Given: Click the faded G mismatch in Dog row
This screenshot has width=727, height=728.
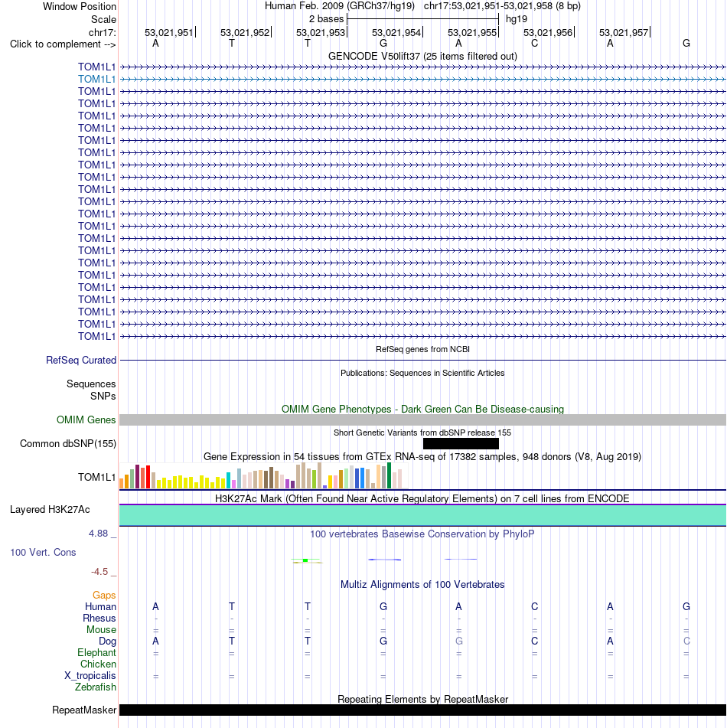Looking at the screenshot, I should coord(458,641).
